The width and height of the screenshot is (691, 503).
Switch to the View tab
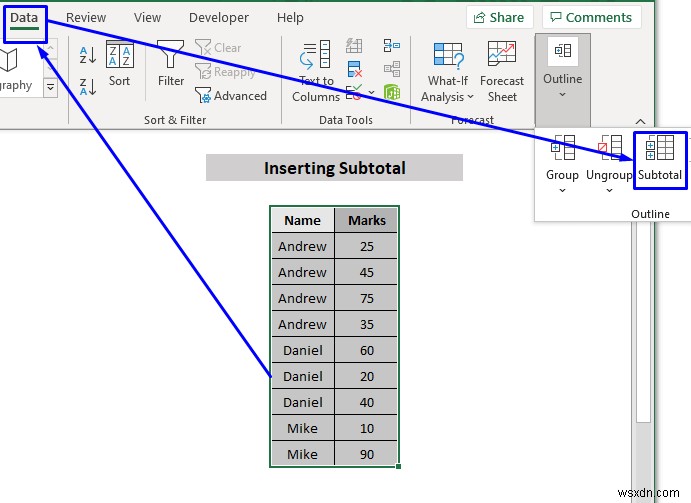[x=147, y=18]
